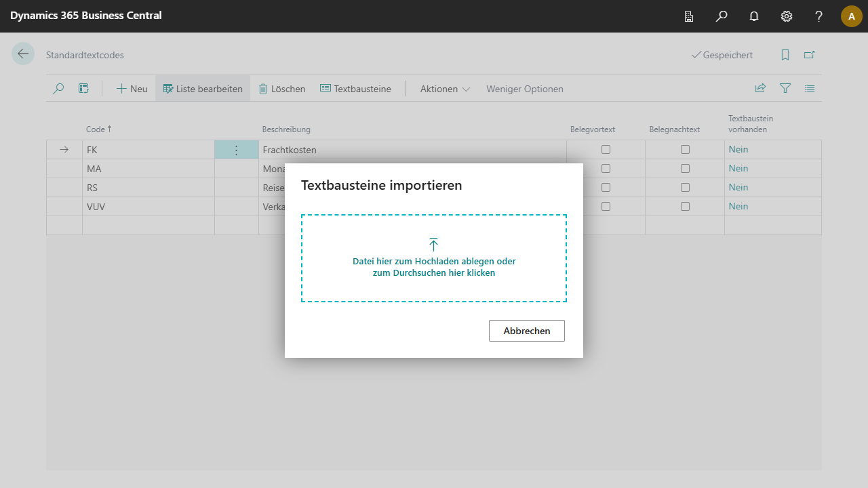Expand the Aktionen dropdown menu
868x488 pixels.
[x=445, y=89]
